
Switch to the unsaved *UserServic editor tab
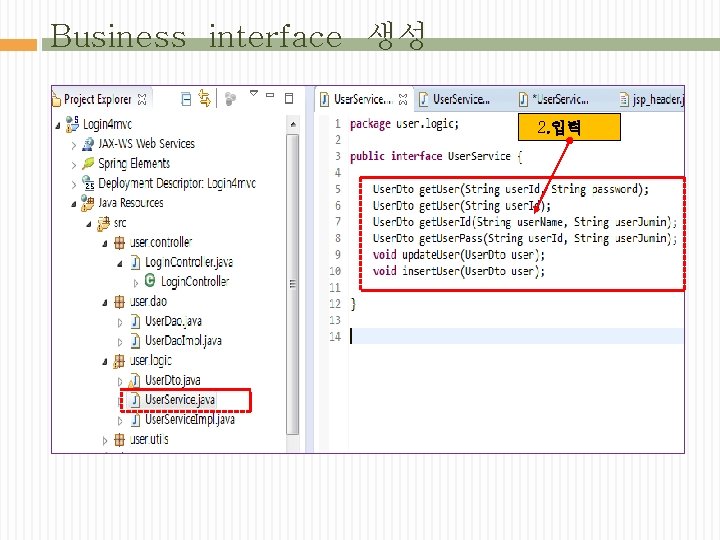(x=554, y=99)
